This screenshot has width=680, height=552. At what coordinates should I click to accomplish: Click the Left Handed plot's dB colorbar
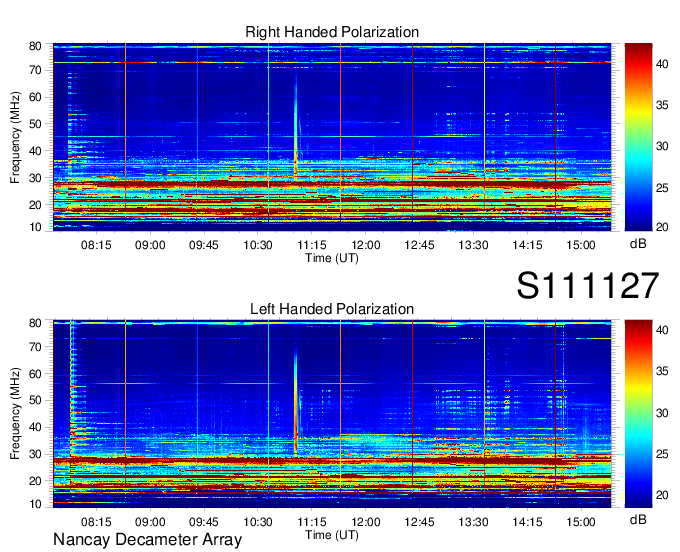638,414
